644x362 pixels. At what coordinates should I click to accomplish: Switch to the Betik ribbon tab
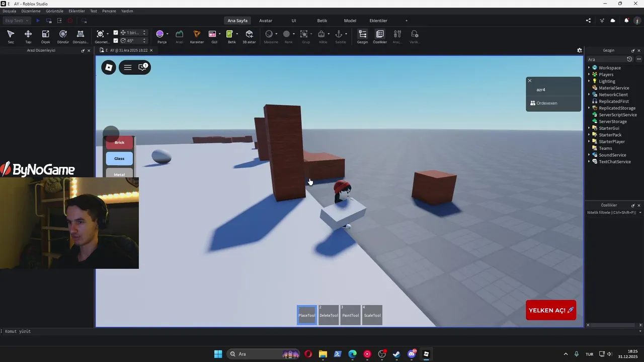coord(322,21)
